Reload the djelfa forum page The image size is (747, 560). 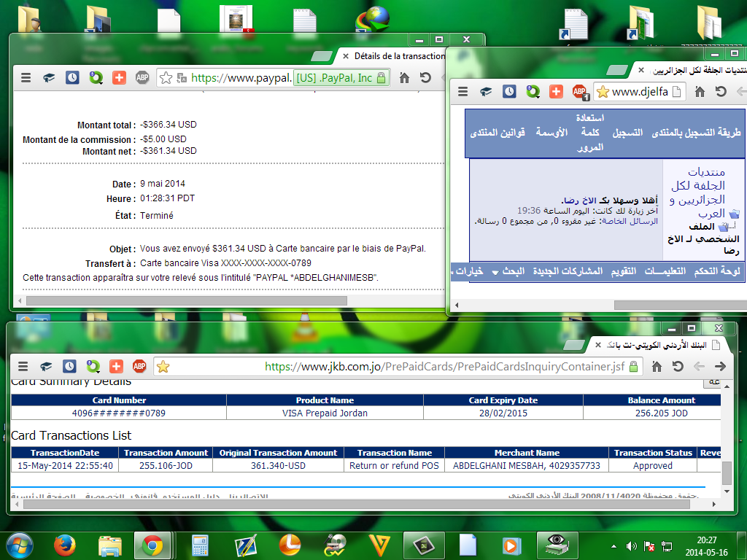coord(721,91)
